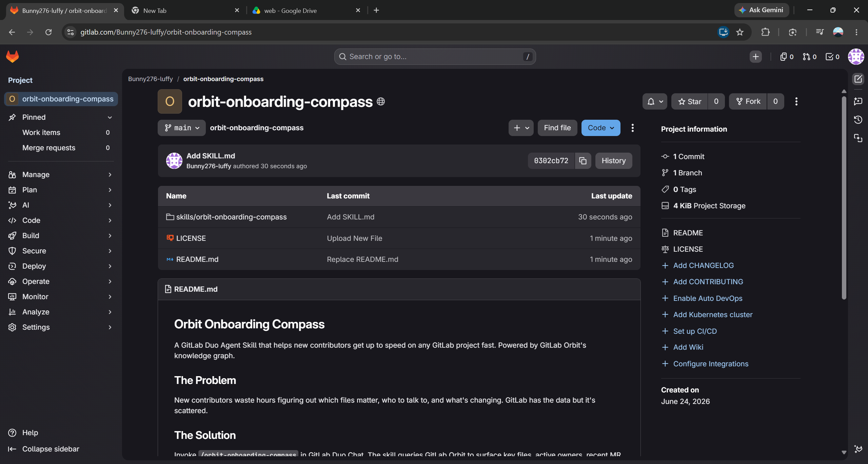
Task: Open the history clock icon in right rail
Action: click(858, 120)
